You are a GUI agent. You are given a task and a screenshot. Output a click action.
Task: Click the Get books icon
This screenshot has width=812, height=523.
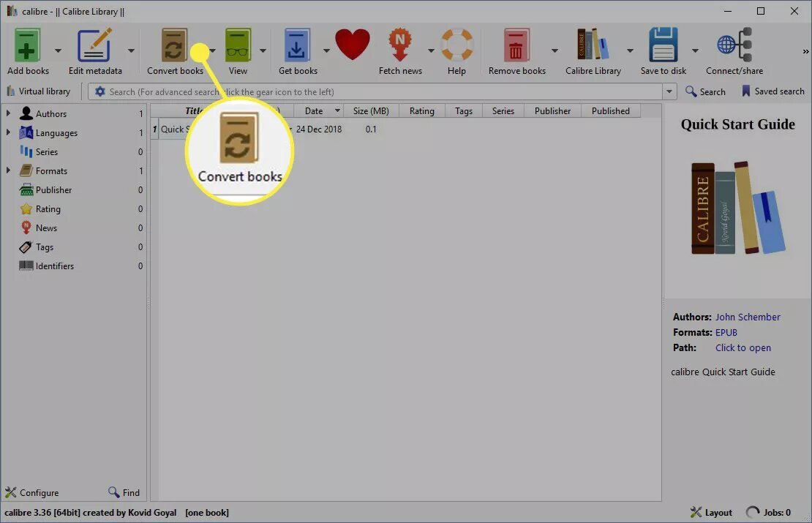pyautogui.click(x=297, y=45)
